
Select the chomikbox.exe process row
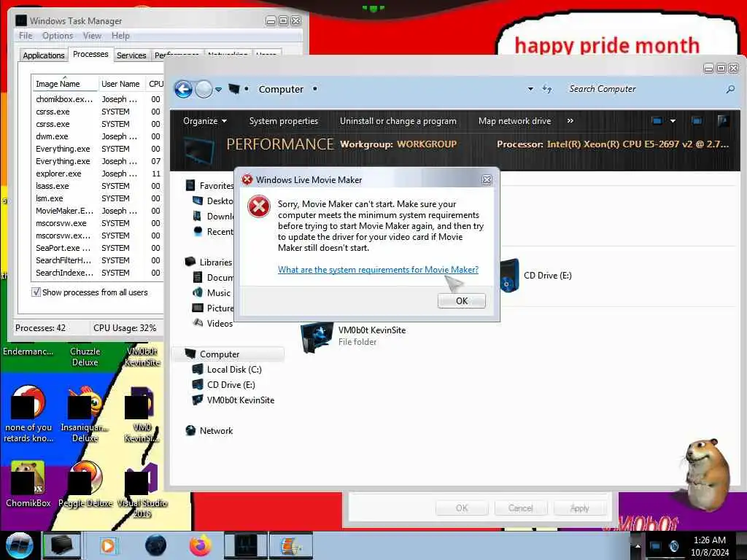point(97,99)
